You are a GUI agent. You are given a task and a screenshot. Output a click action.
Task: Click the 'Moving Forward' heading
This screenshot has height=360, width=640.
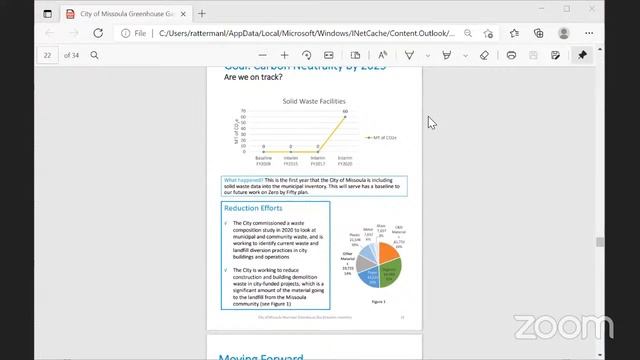(x=261, y=356)
